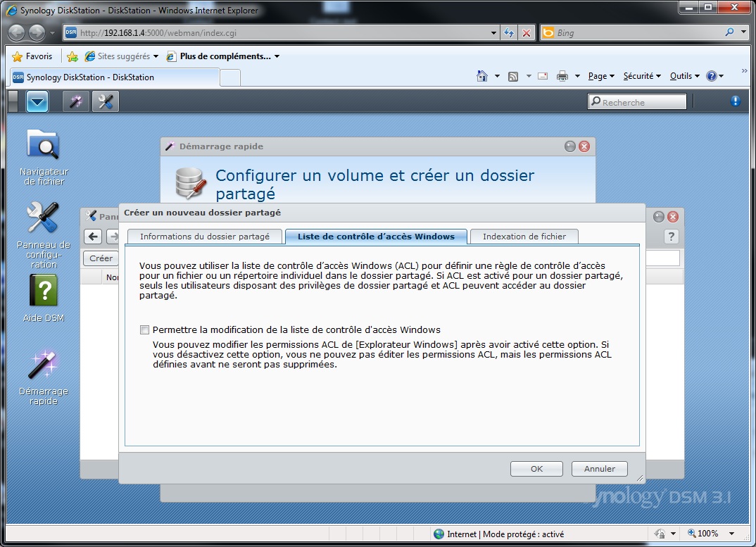Enable Permettre la modification de la liste ACL

[144, 330]
